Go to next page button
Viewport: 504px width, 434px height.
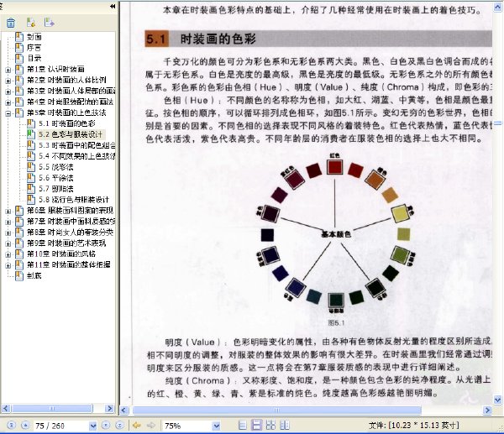pos(106,426)
